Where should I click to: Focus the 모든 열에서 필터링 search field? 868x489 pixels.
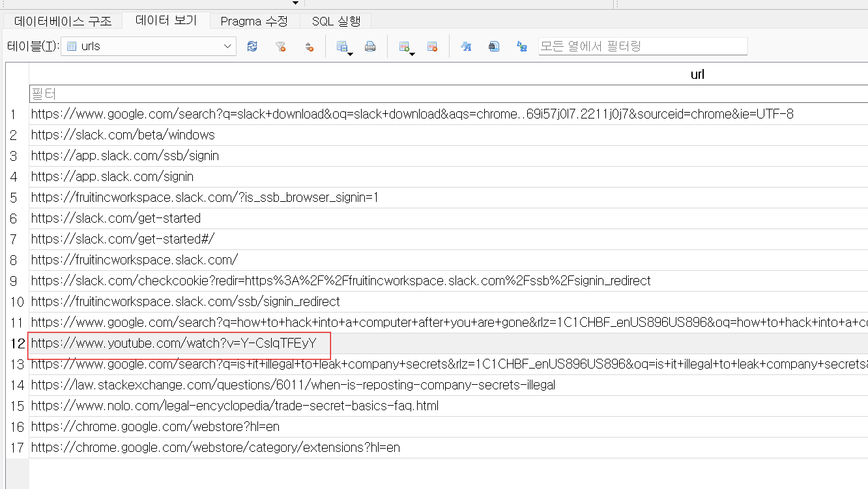(643, 46)
